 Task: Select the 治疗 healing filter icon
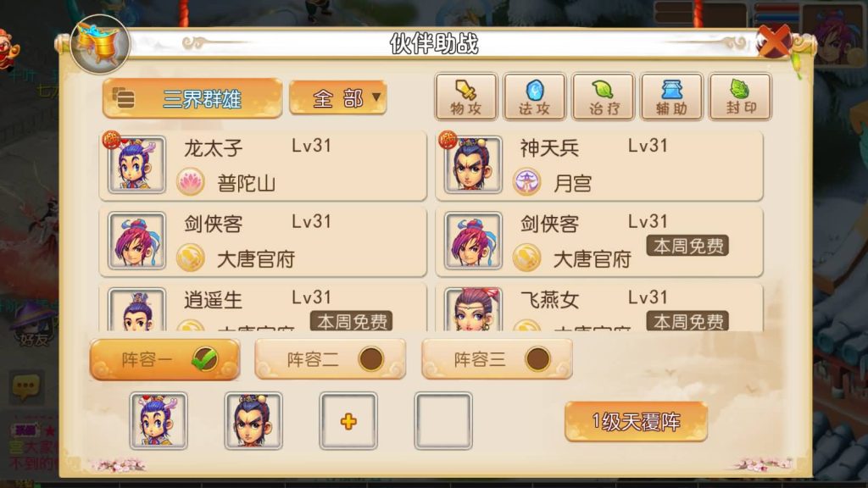point(603,97)
